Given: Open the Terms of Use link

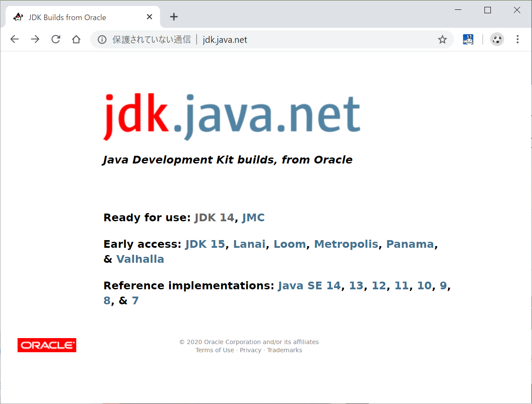Looking at the screenshot, I should (x=215, y=350).
